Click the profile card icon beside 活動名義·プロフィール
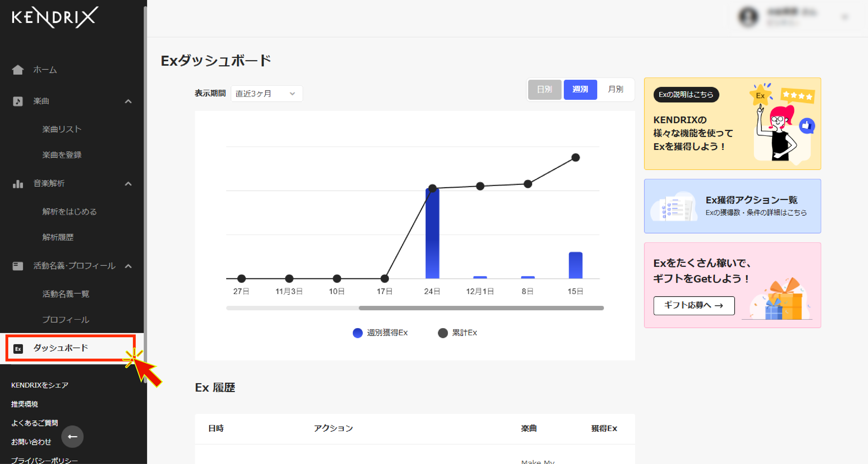868x464 pixels. pos(18,266)
